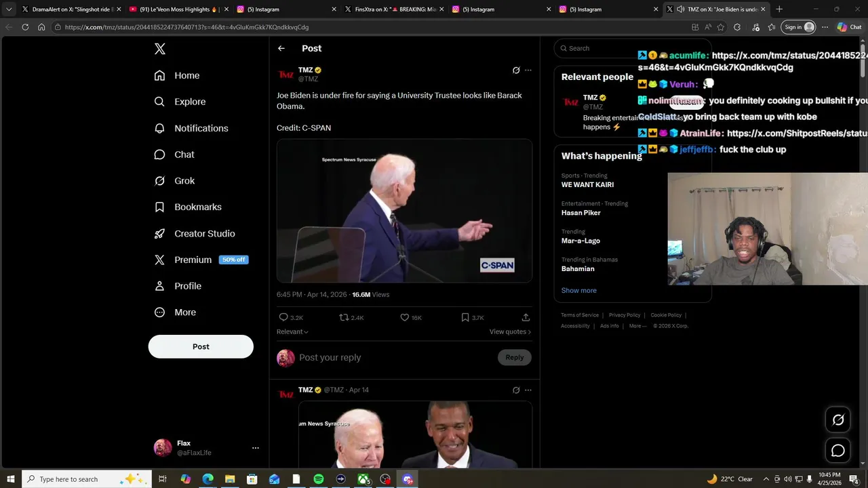The height and width of the screenshot is (488, 868).
Task: Open Chat in the X sidebar
Action: [x=174, y=155]
